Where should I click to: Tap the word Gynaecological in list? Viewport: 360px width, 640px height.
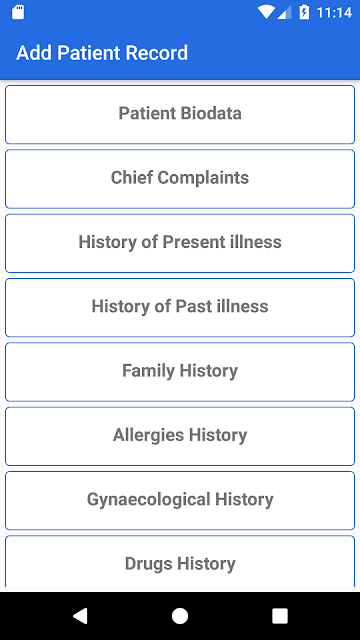[149, 500]
